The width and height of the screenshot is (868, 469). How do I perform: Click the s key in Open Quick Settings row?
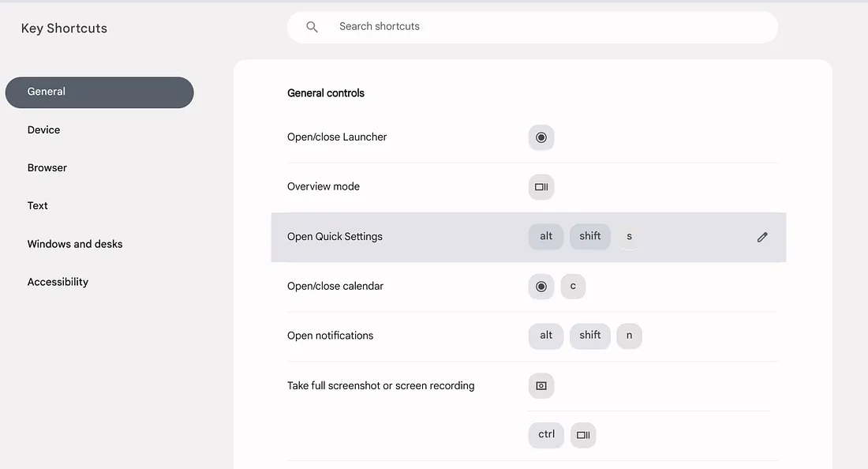630,236
